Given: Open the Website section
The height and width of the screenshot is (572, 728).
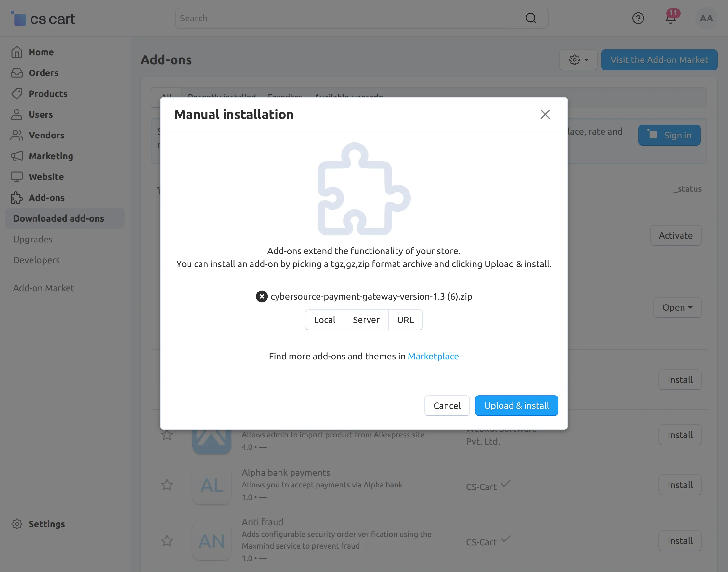Looking at the screenshot, I should (x=46, y=177).
